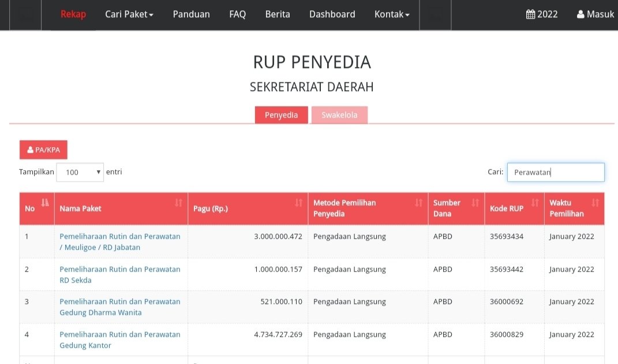Expand the Cari Paket dropdown menu
Viewport: 618px width, 364px height.
tap(129, 14)
